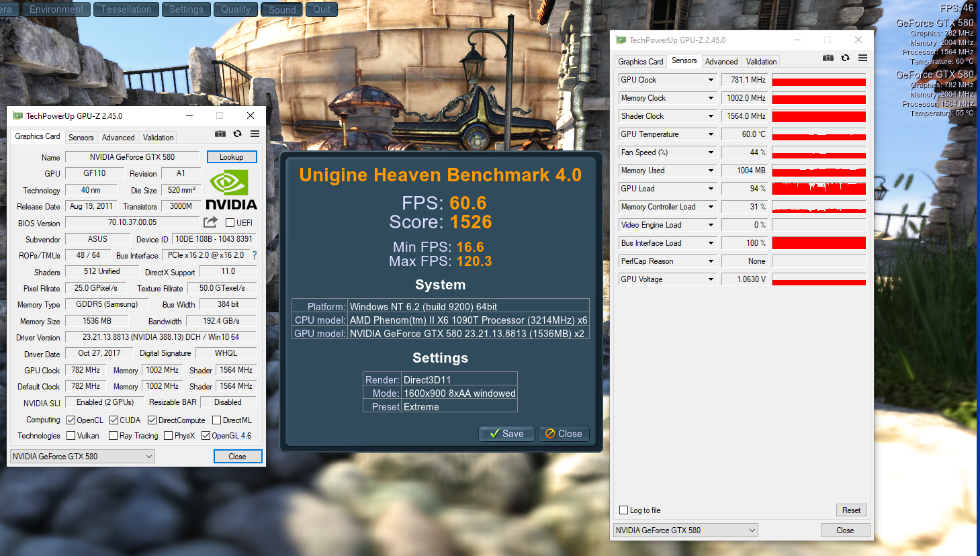Toggle the Vulkan checkbox
Viewport: 980px width, 556px height.
71,436
